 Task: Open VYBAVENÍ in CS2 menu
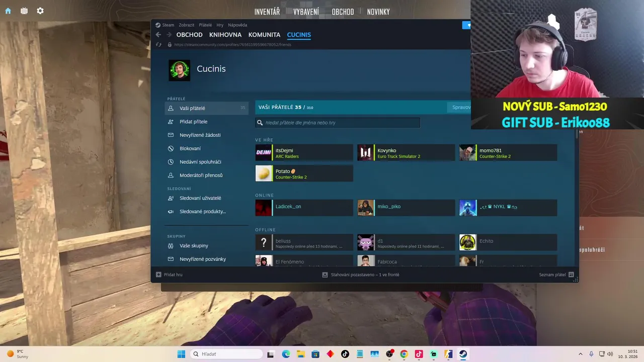pos(306,12)
